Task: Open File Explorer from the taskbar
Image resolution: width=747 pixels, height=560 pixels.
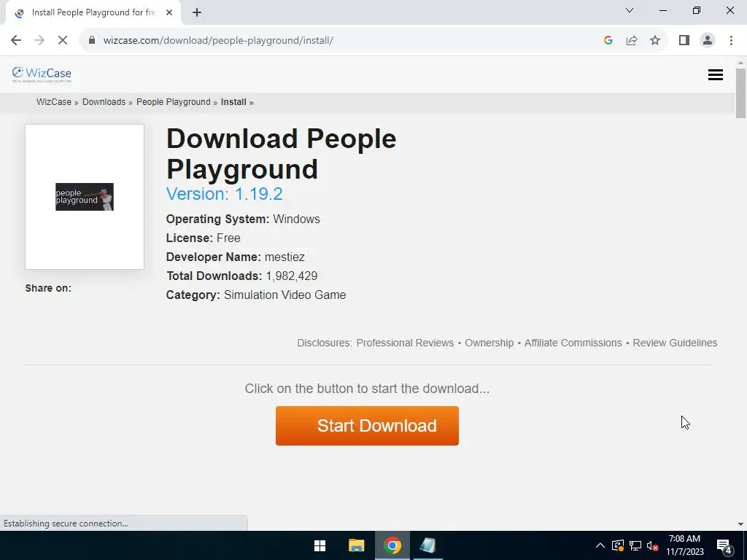Action: 356,545
